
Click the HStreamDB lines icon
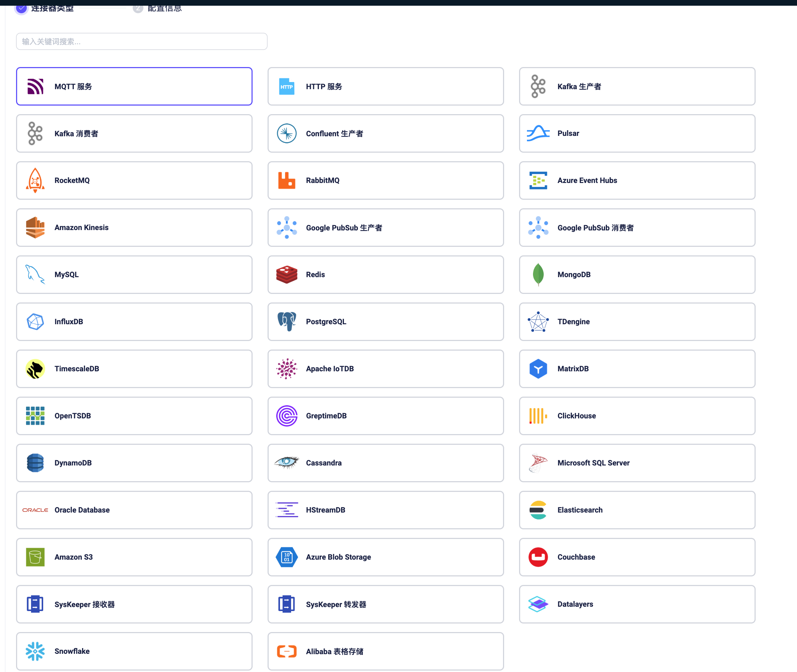286,510
